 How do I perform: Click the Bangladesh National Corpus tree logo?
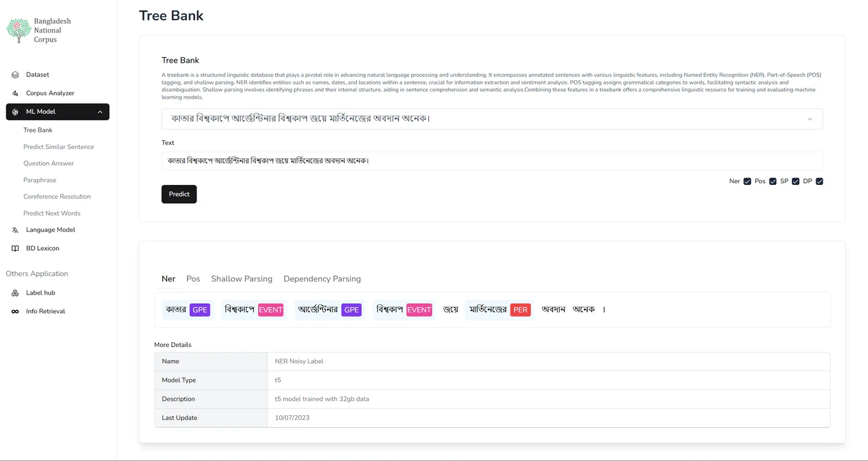[x=19, y=30]
